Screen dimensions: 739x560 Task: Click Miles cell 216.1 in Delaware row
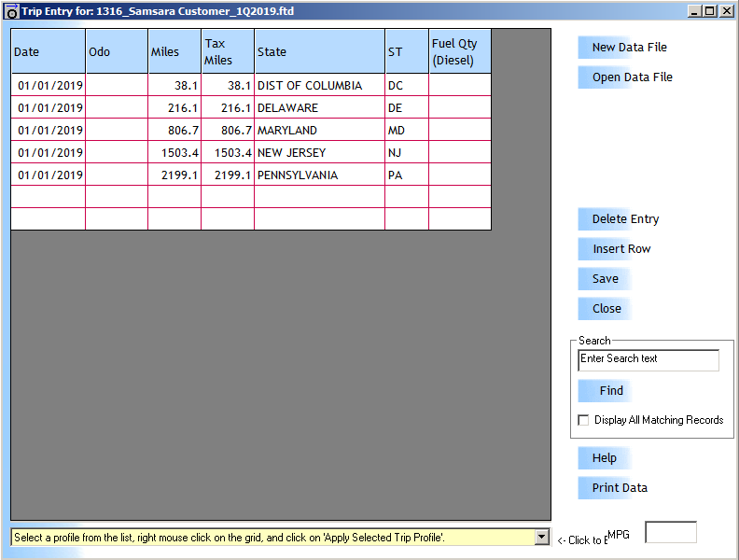[x=174, y=107]
